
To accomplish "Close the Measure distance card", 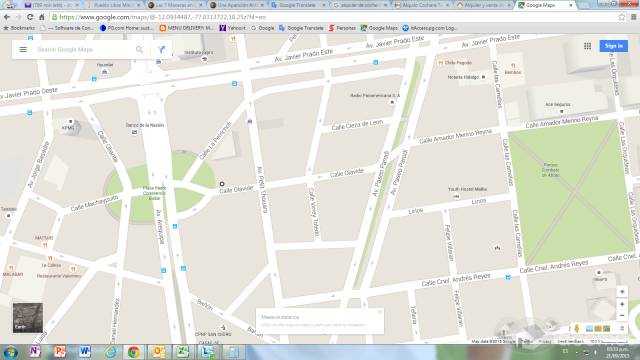I will pyautogui.click(x=380, y=312).
